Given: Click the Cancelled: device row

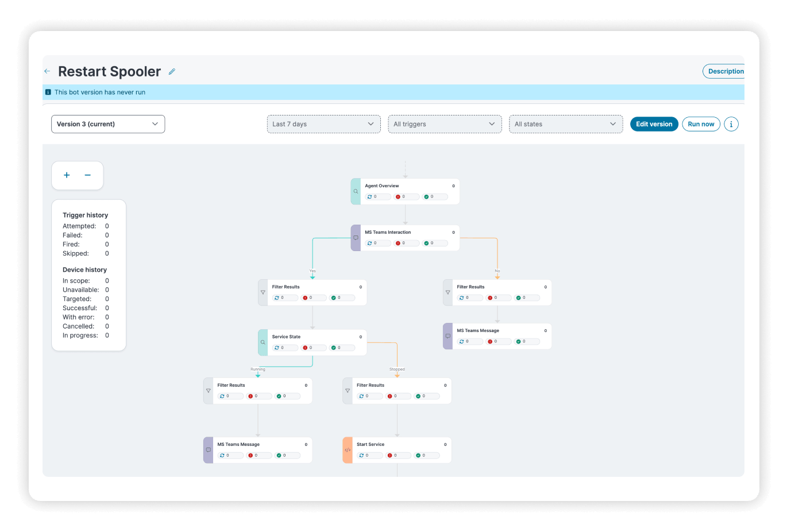Looking at the screenshot, I should [x=86, y=326].
